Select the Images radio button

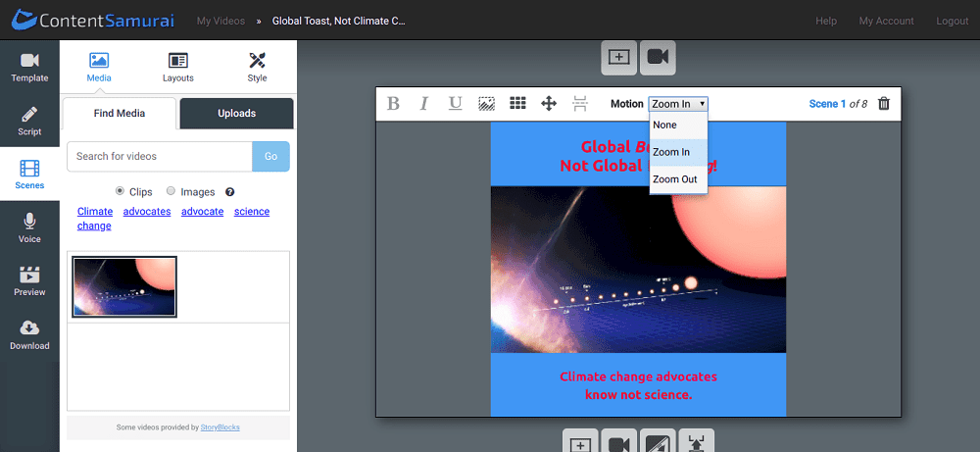pos(171,191)
